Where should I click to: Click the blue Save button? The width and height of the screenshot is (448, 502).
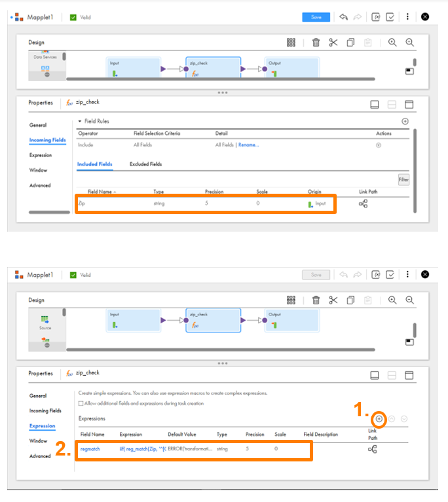pyautogui.click(x=316, y=17)
